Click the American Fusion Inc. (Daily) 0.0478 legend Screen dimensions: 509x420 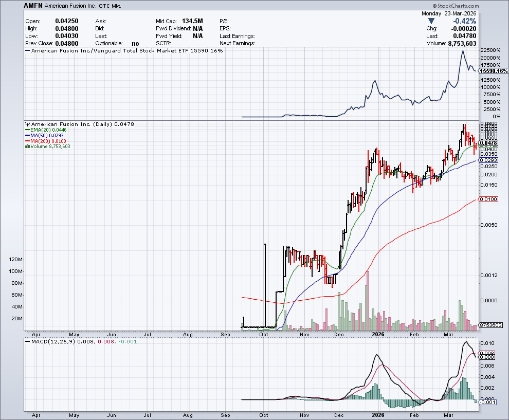coord(82,124)
